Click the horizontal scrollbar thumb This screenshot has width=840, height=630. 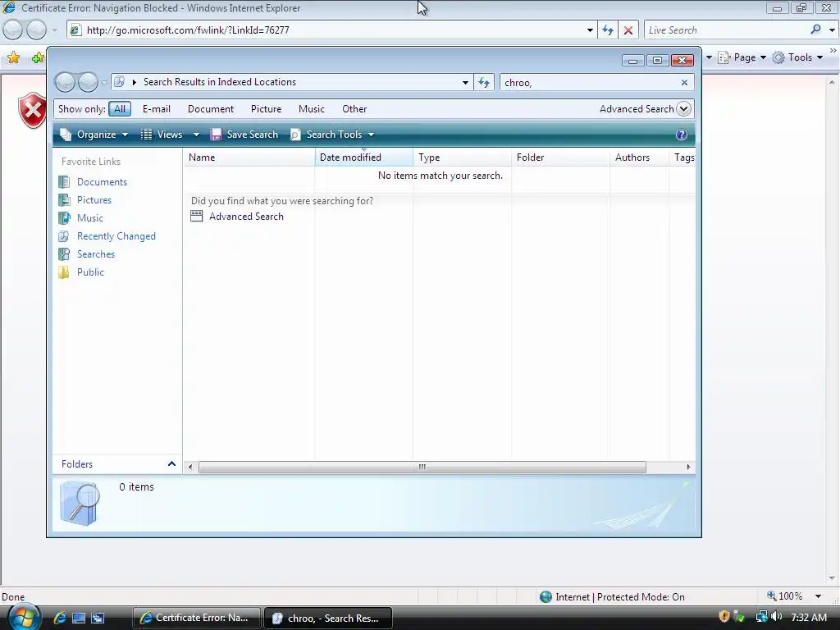(x=422, y=467)
